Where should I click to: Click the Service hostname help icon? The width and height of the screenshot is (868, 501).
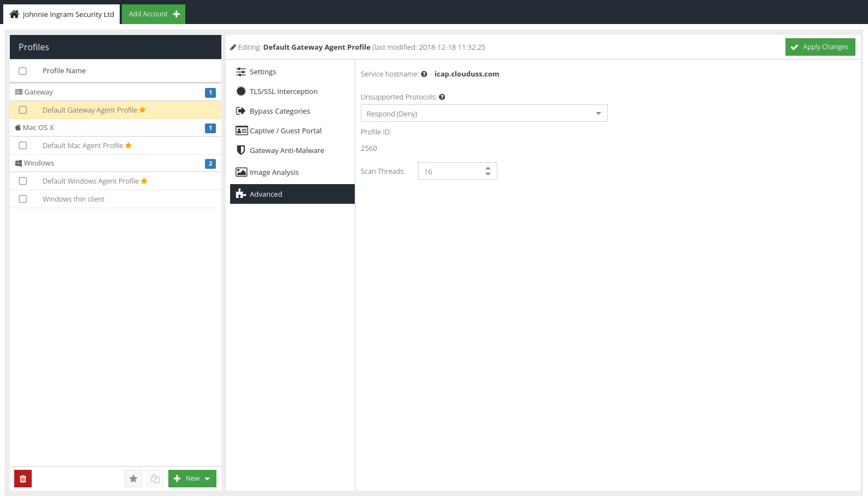click(x=424, y=74)
